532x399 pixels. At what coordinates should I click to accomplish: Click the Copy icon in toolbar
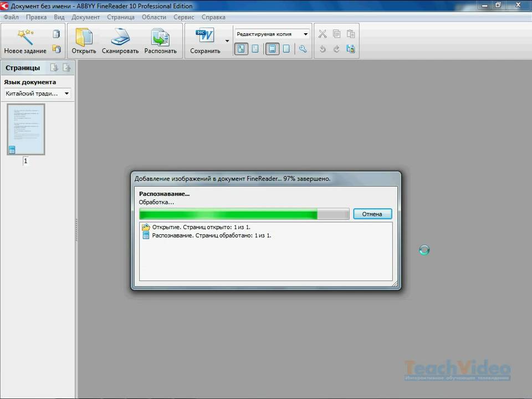click(x=336, y=34)
